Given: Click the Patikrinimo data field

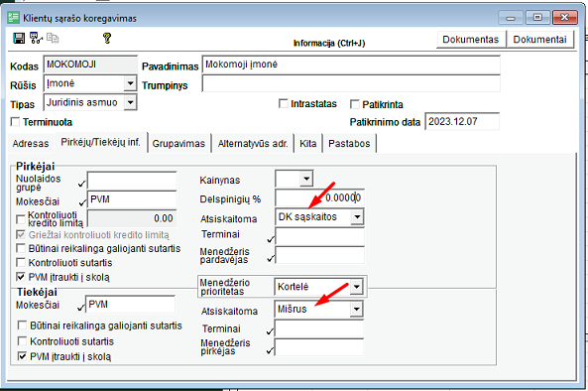Looking at the screenshot, I should coord(462,122).
